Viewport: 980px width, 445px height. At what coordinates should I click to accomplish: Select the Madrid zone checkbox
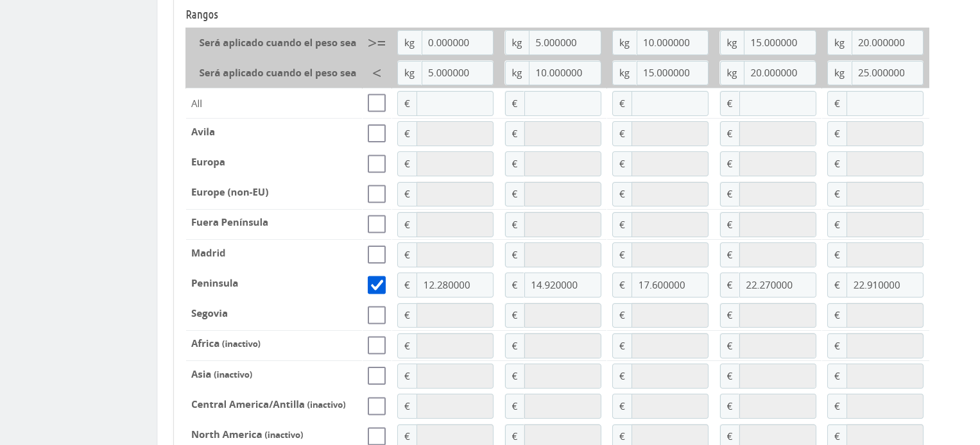[377, 255]
